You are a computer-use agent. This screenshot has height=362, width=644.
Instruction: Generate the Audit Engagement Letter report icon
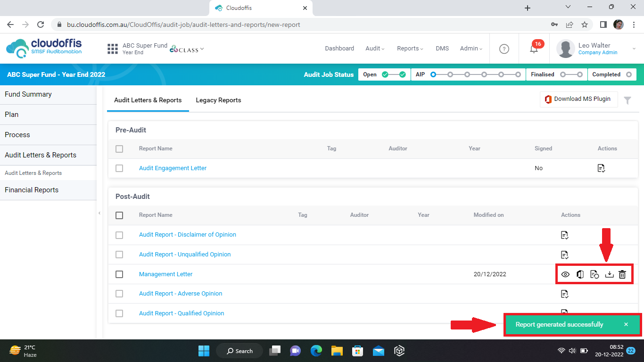point(601,168)
